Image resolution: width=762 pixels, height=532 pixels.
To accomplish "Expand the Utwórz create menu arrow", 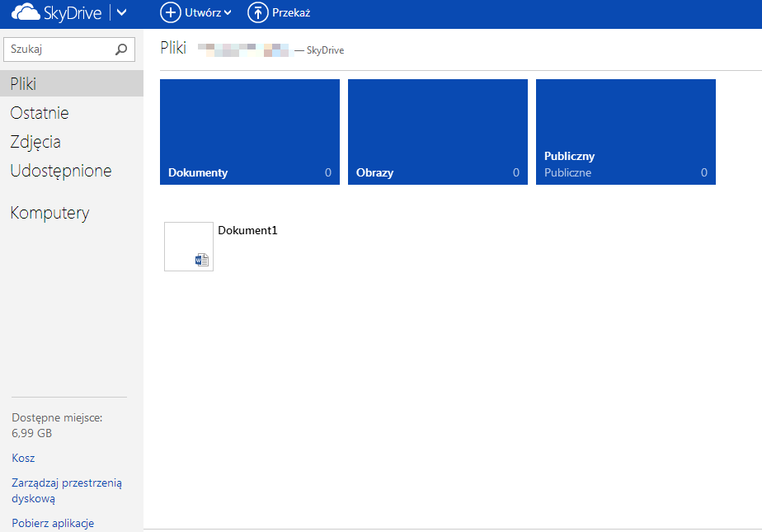I will (228, 13).
